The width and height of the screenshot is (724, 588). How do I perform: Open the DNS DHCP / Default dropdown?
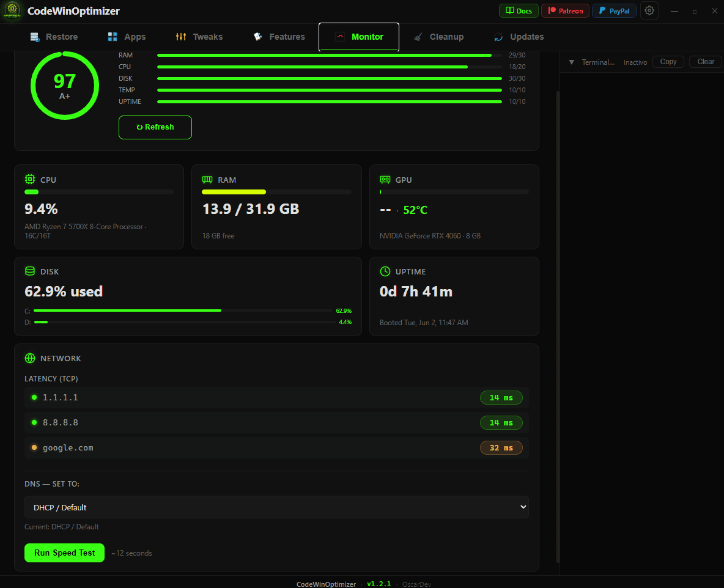pos(276,507)
